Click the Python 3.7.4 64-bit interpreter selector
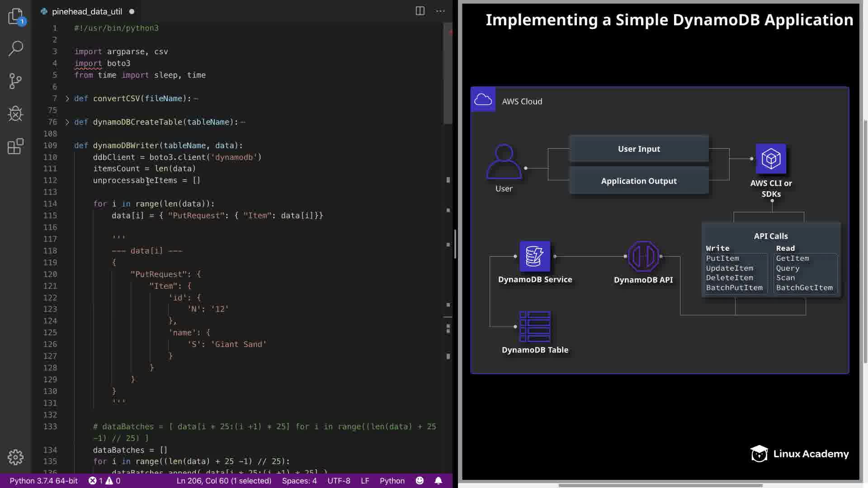The height and width of the screenshot is (488, 868). click(x=43, y=481)
